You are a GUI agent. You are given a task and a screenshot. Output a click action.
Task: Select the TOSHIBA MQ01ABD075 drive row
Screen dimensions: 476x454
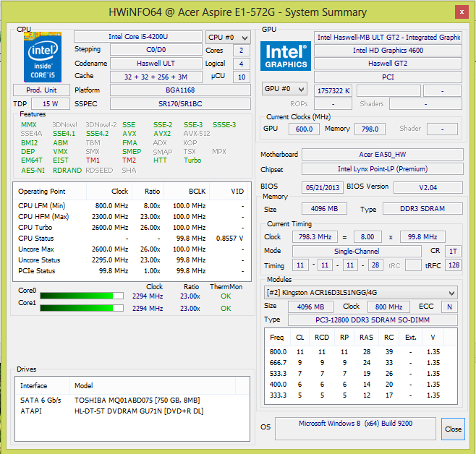point(132,401)
